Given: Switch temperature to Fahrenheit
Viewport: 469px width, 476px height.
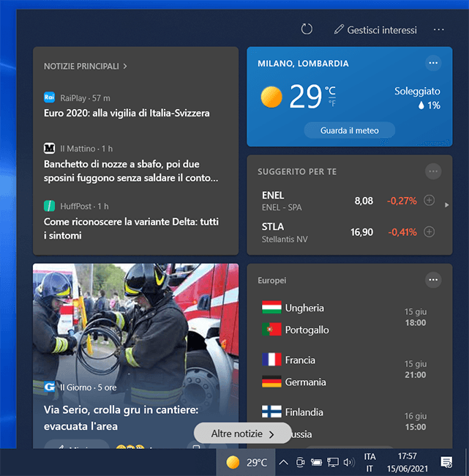Looking at the screenshot, I should pyautogui.click(x=332, y=103).
